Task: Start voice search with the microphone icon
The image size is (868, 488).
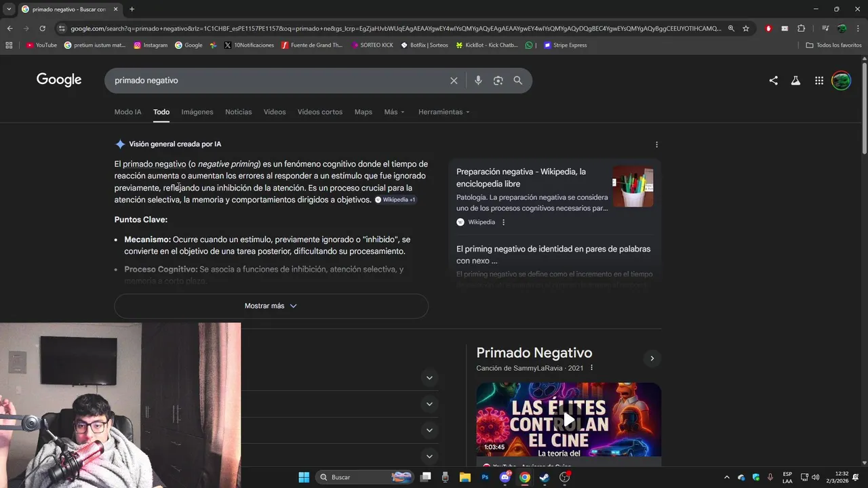Action: [478, 81]
